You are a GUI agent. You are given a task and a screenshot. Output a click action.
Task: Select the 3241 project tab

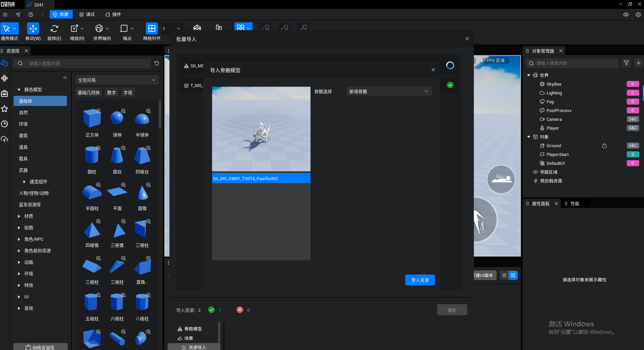39,5
